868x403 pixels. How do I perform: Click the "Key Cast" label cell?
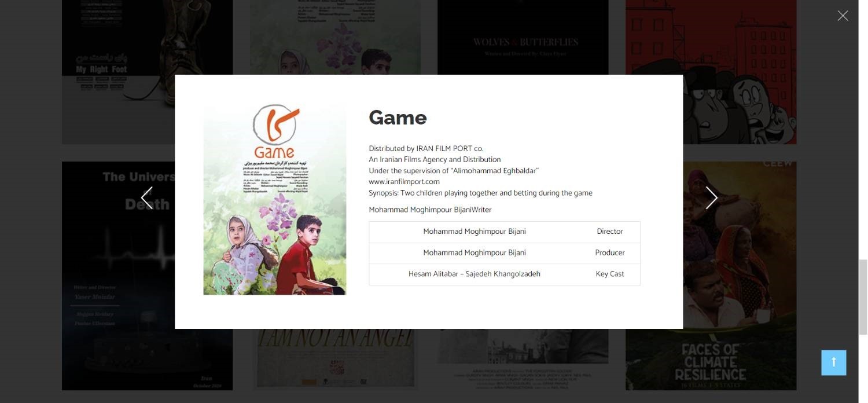pyautogui.click(x=610, y=274)
